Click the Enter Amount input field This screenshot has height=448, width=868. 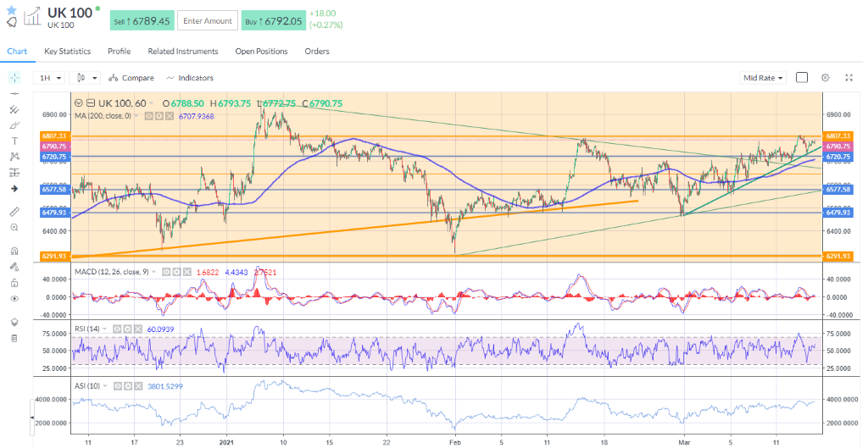(207, 21)
